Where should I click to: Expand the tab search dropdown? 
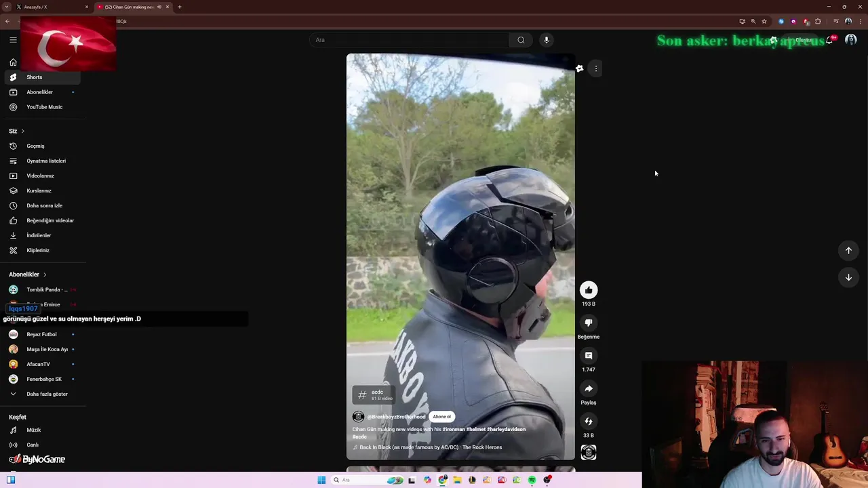tap(7, 7)
